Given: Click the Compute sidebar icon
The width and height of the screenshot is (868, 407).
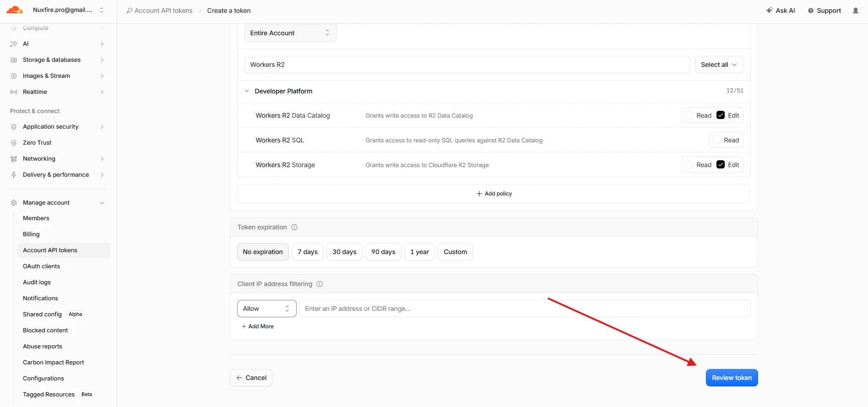Looking at the screenshot, I should (14, 28).
